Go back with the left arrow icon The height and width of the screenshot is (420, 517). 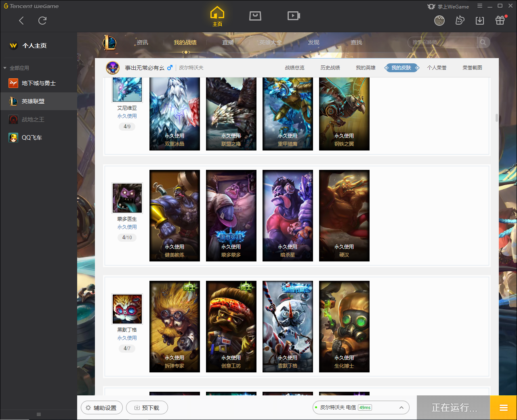(x=21, y=21)
